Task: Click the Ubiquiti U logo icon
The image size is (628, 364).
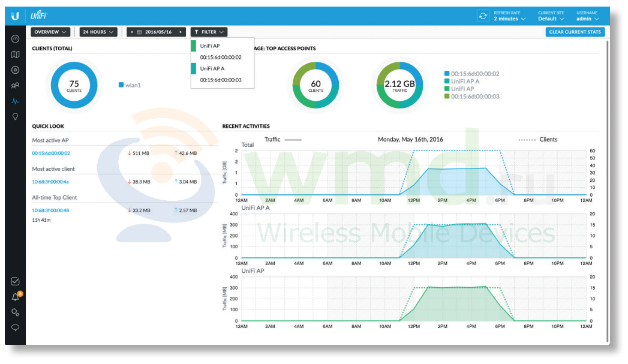Action: (x=15, y=16)
